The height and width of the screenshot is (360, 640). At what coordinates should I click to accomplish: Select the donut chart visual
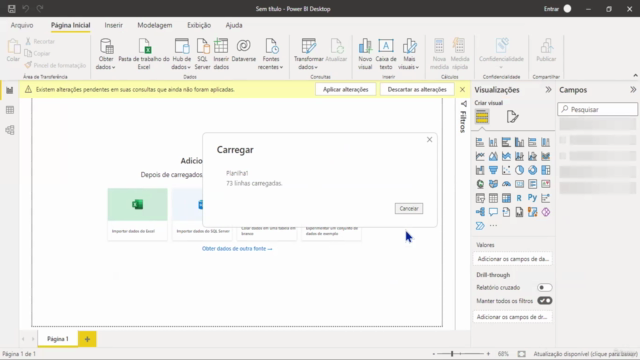[532, 170]
